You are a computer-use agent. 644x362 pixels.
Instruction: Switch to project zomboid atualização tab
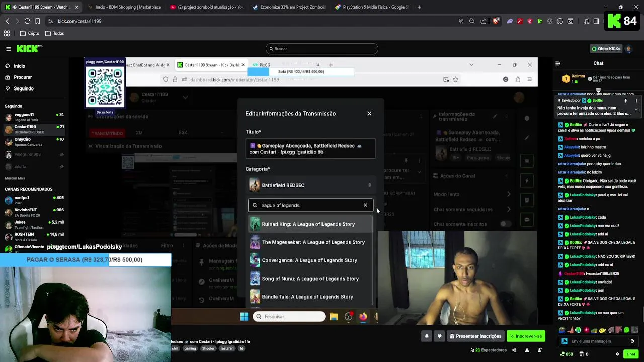pos(206,7)
